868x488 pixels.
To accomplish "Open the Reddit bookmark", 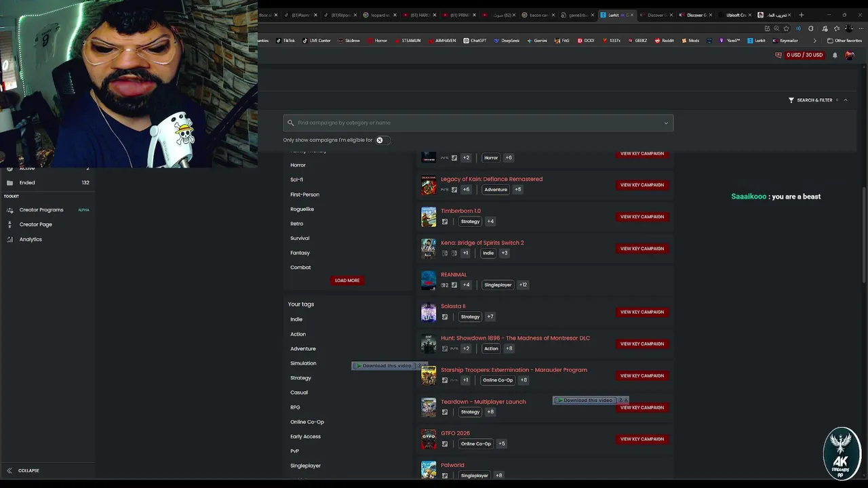I will (x=665, y=41).
